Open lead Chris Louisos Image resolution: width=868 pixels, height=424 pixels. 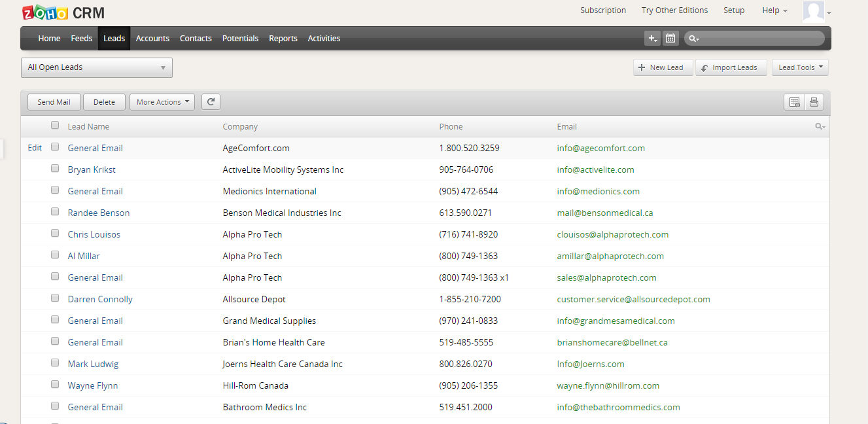(94, 234)
